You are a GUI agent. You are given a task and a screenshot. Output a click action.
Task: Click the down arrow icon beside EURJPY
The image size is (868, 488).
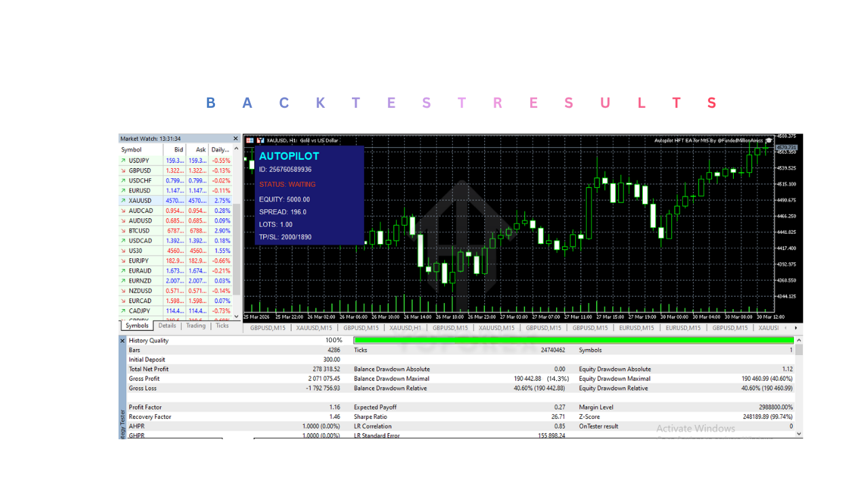125,260
